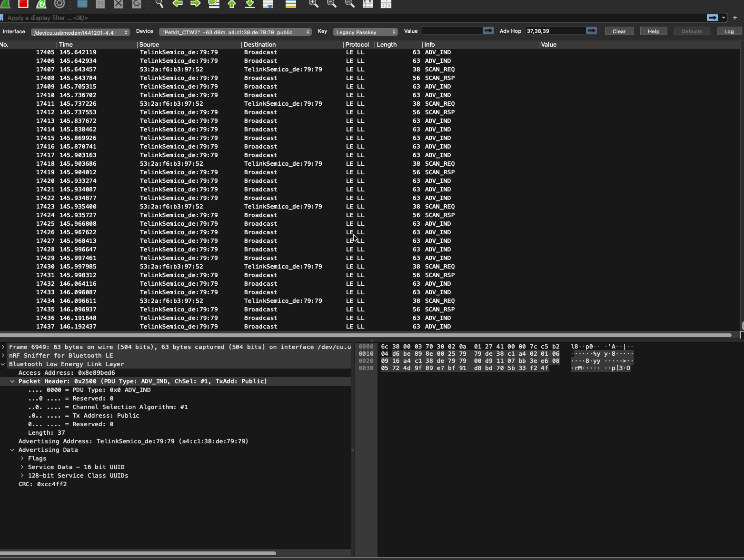Jump to the last packet
The image size is (744, 560).
250,4
